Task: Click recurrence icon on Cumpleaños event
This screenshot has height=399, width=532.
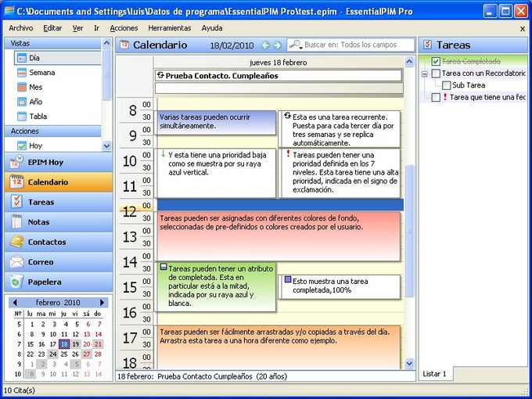Action: [x=160, y=75]
